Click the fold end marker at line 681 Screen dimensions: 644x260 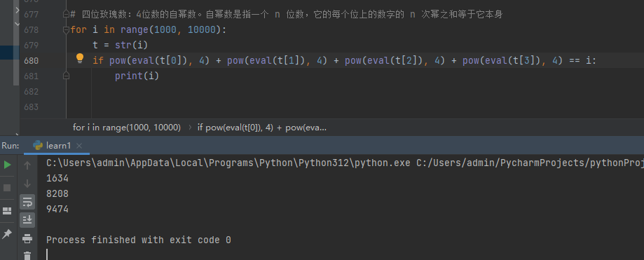click(66, 76)
